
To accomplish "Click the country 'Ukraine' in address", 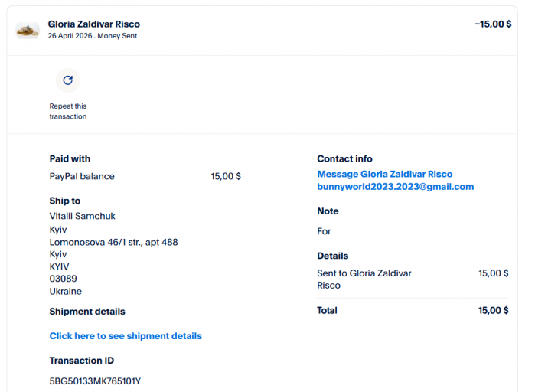I will click(66, 292).
